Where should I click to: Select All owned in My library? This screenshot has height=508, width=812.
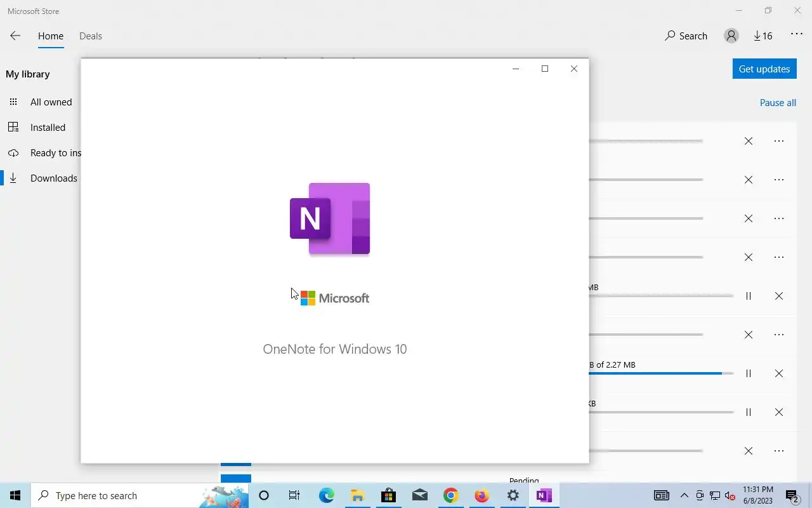point(42,102)
